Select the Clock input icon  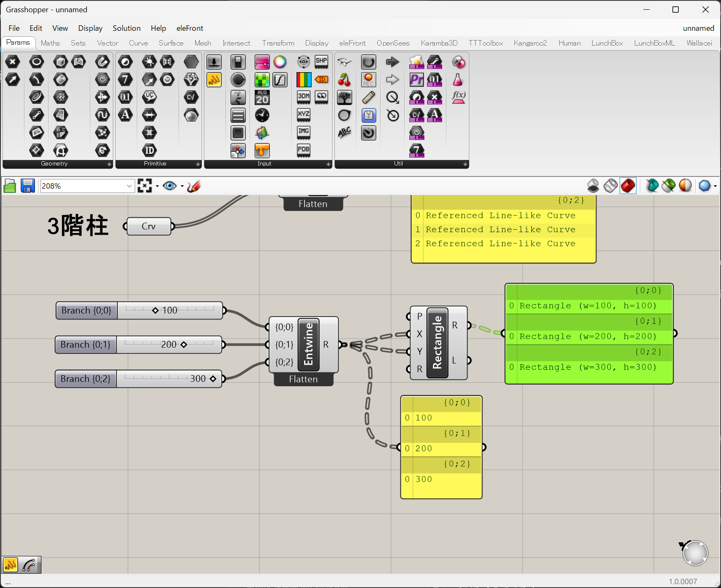[262, 115]
